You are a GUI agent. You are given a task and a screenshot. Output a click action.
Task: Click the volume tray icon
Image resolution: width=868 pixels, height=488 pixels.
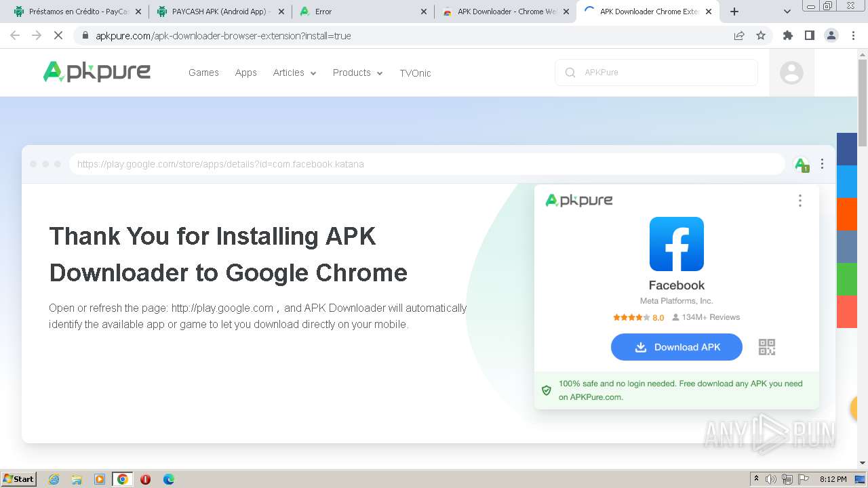(x=771, y=479)
